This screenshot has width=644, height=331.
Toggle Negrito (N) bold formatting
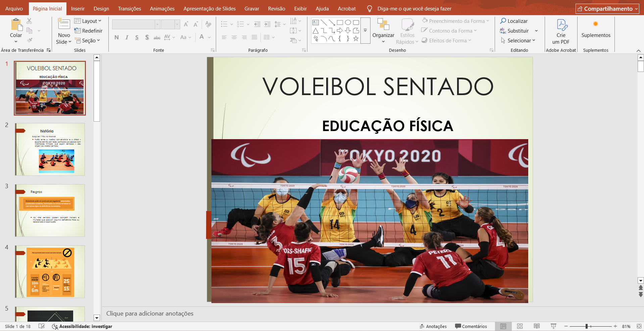coord(116,37)
